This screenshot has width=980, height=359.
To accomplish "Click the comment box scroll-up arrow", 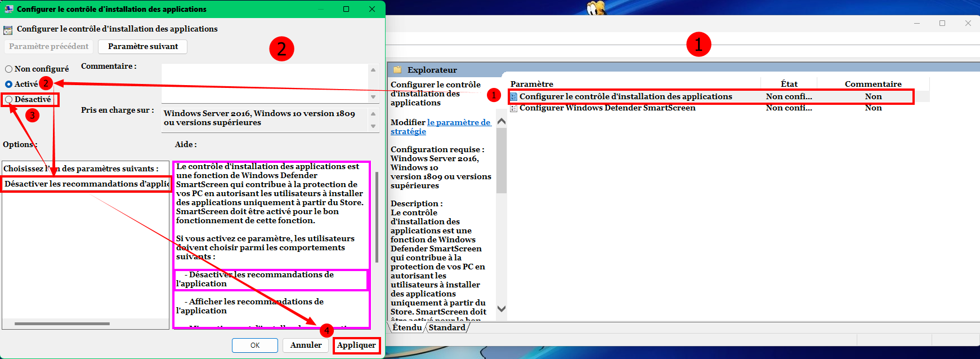I will coord(373,70).
